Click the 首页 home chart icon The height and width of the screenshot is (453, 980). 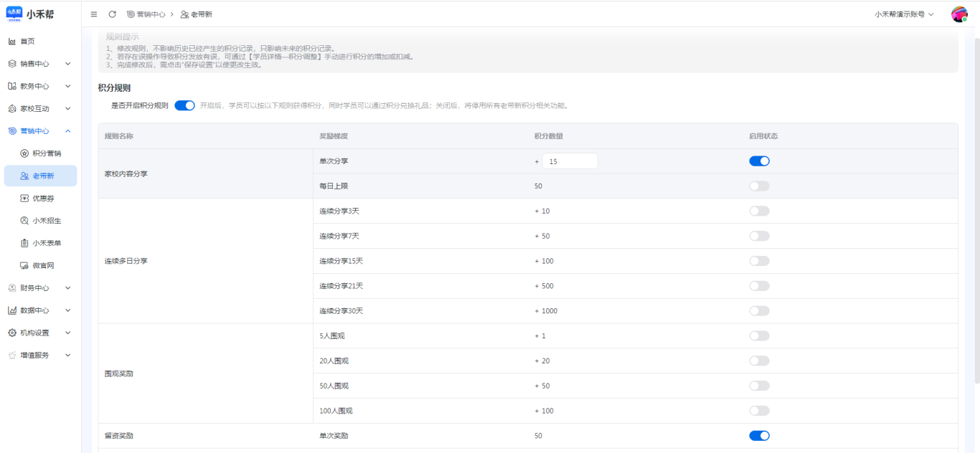coord(12,42)
